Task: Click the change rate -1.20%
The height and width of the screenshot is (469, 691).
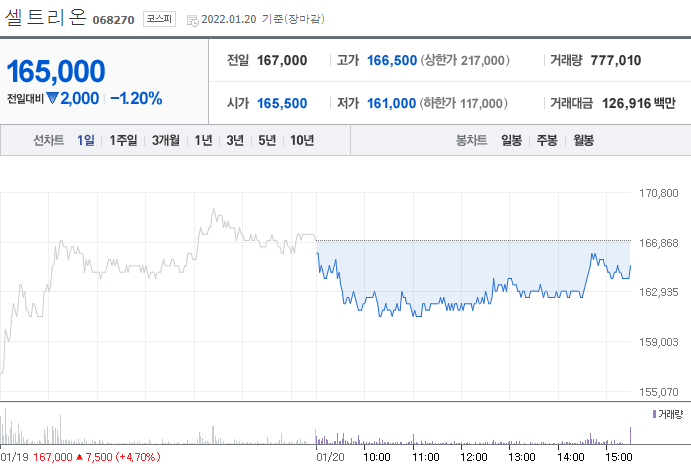Action: 136,98
